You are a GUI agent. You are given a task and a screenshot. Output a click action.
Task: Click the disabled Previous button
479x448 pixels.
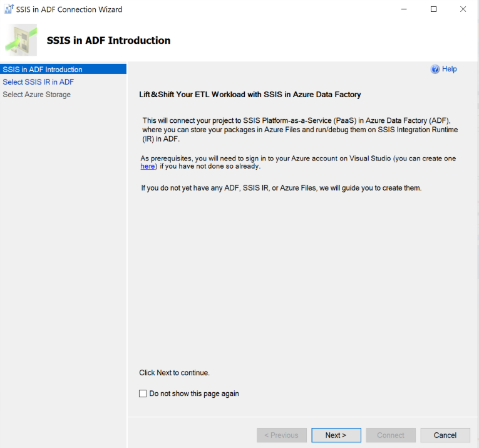282,435
